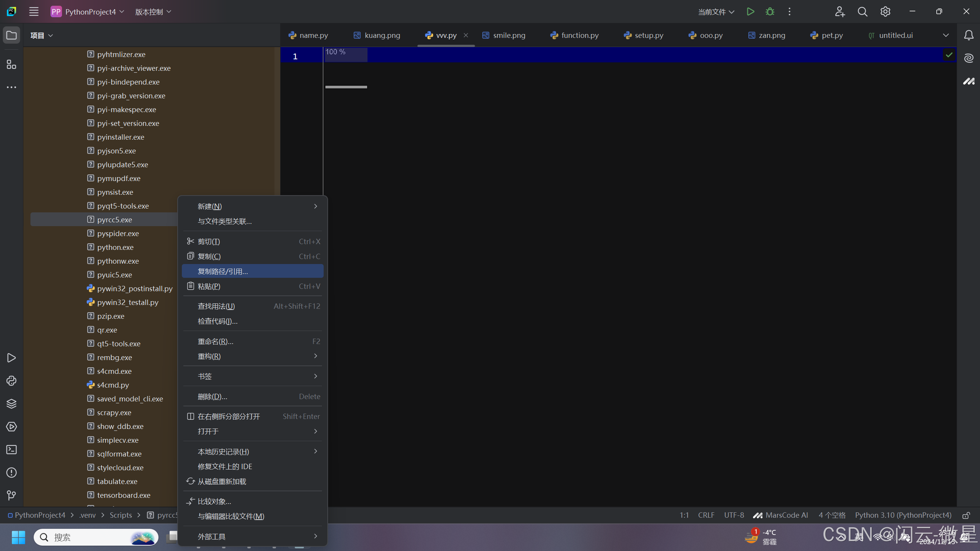Image resolution: width=980 pixels, height=551 pixels.
Task: Open the Problems tool window
Action: tap(11, 473)
